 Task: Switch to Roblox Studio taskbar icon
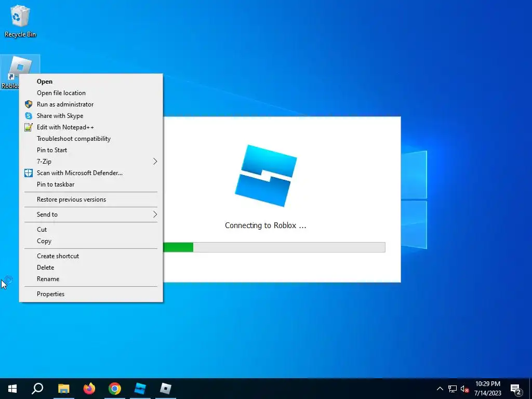click(140, 389)
